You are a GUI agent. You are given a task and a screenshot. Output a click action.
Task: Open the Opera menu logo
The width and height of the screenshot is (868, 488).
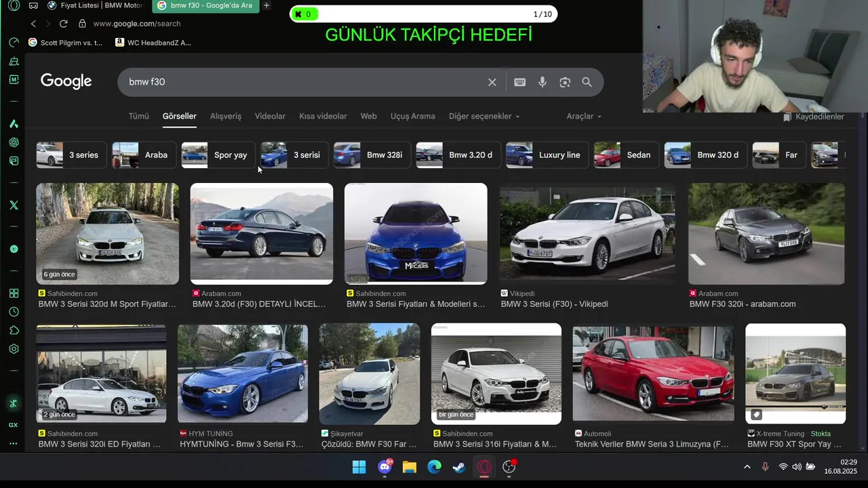14,5
